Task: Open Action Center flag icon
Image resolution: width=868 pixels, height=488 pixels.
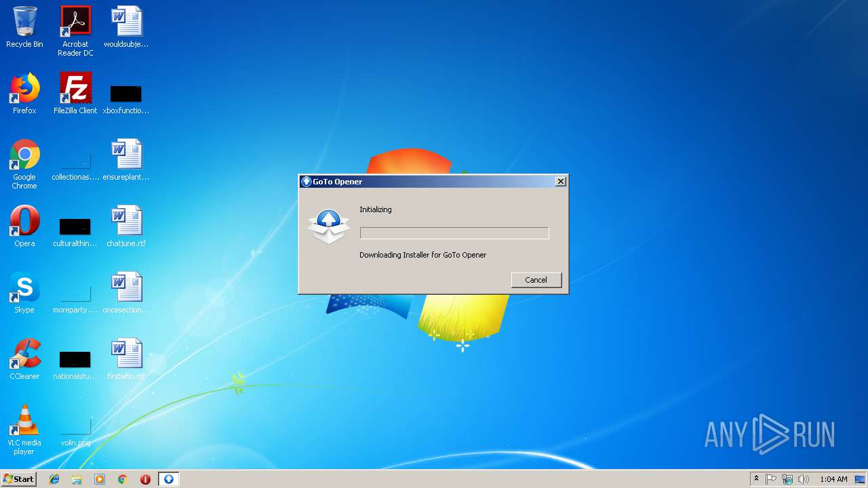Action: [x=771, y=479]
